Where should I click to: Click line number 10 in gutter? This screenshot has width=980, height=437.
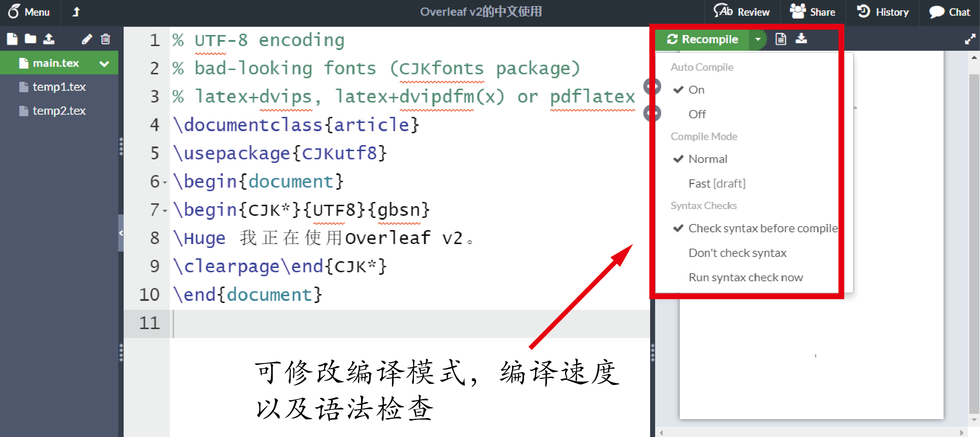pyautogui.click(x=149, y=295)
